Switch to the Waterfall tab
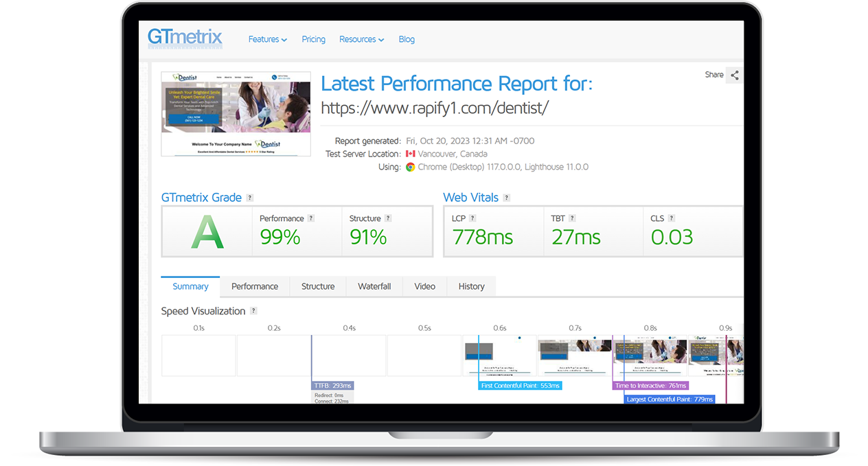 click(x=374, y=286)
